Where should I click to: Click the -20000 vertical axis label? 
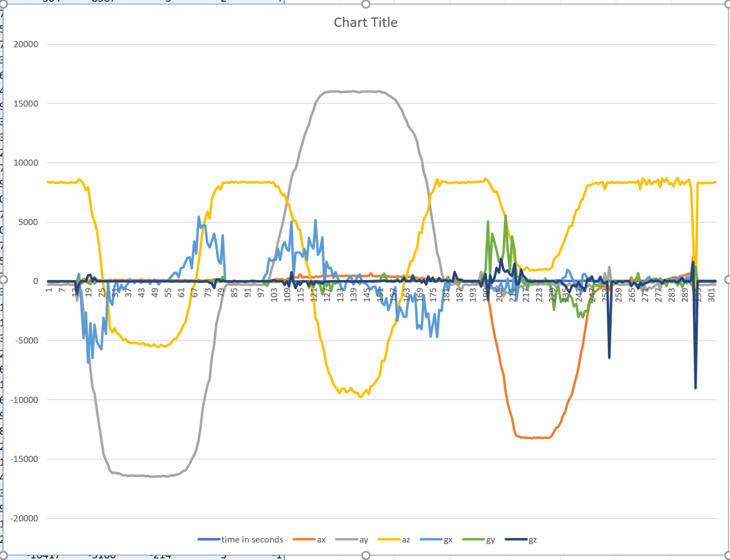pos(24,519)
